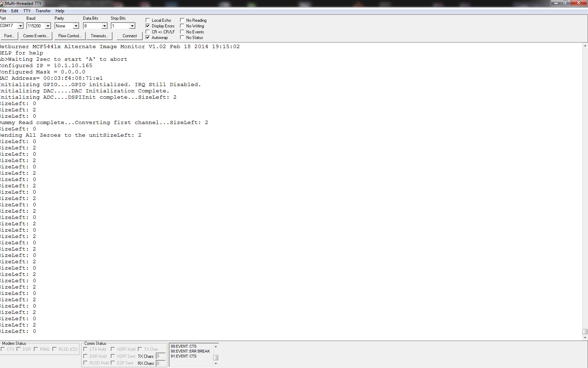Enable No Reading checkbox
The image size is (588, 368).
[182, 20]
